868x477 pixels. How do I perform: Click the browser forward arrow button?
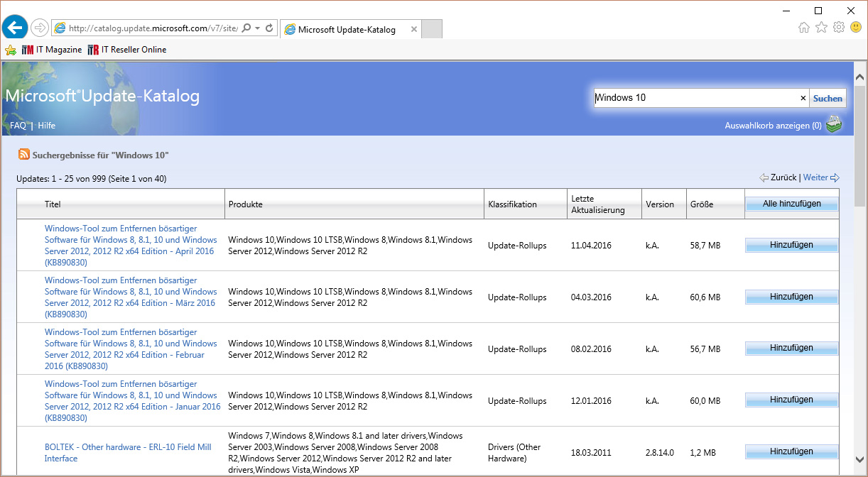40,28
